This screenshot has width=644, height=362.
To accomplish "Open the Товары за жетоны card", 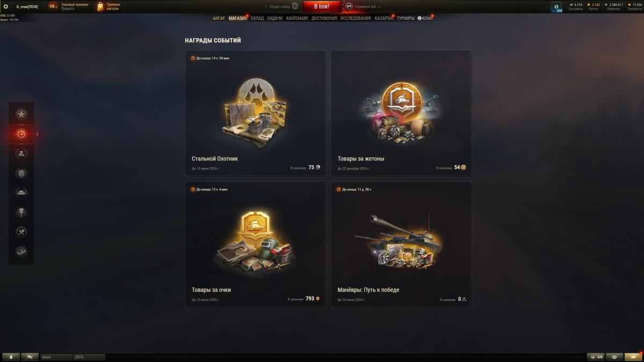I will (401, 113).
